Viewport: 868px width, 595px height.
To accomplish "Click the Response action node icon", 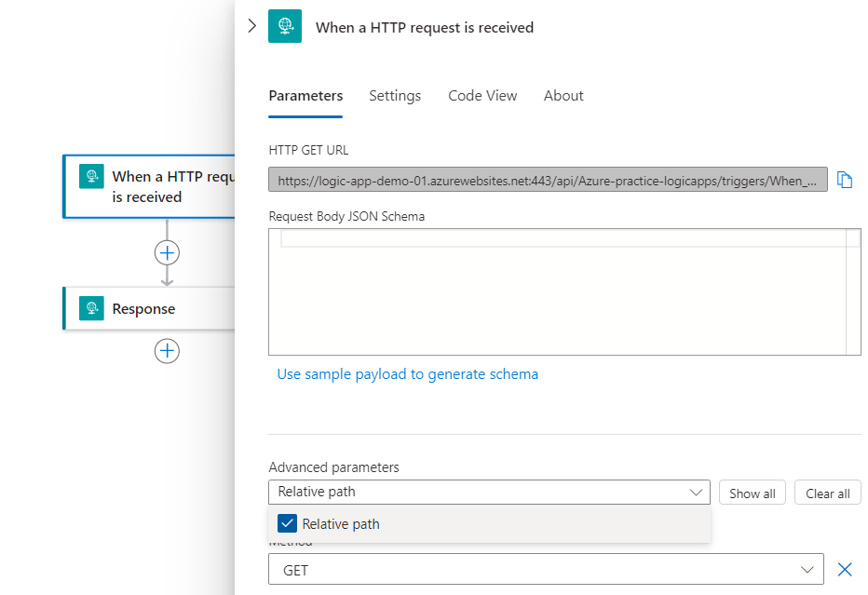I will click(x=91, y=308).
